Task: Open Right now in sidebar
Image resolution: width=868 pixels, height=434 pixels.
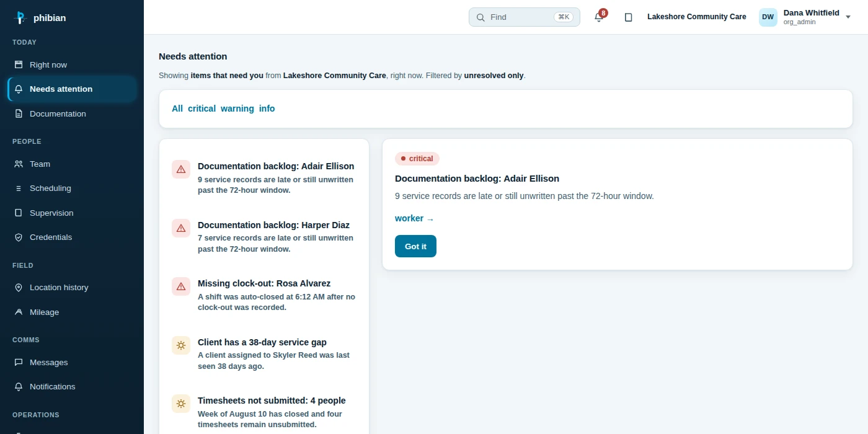Action: (72, 64)
